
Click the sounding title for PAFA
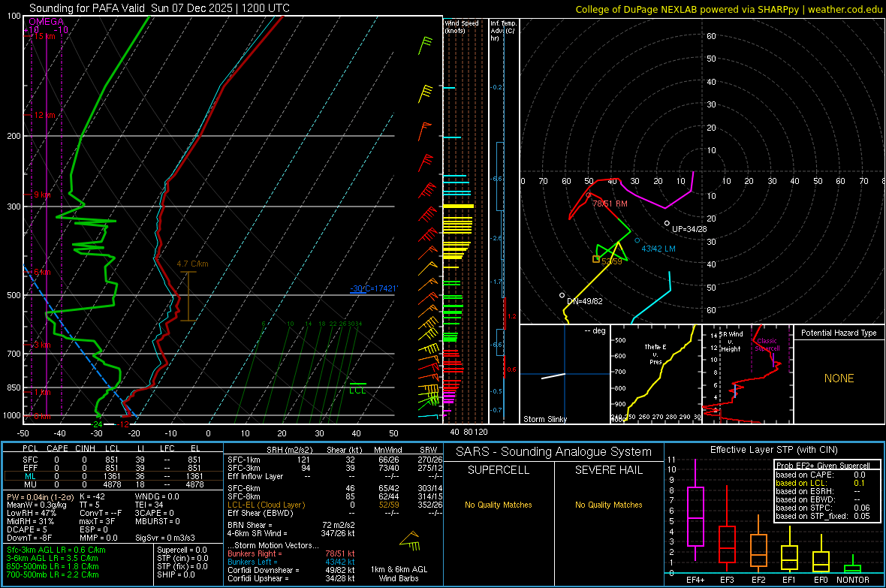[x=159, y=8]
